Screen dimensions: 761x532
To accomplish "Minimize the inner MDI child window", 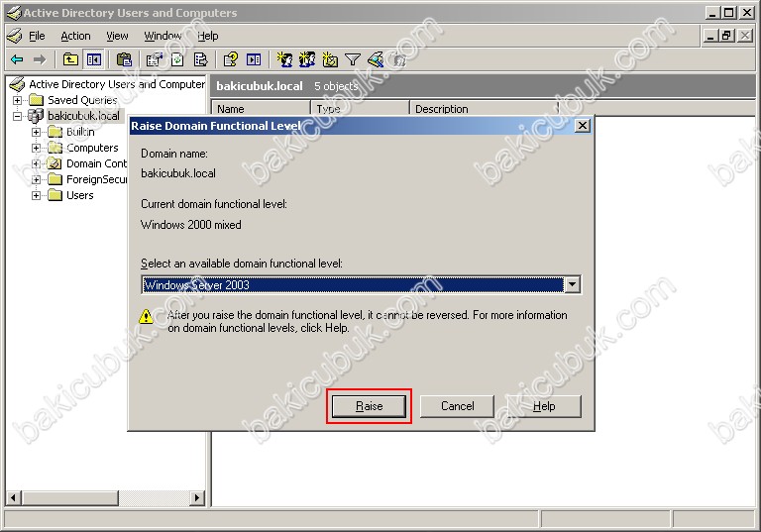I will point(711,36).
